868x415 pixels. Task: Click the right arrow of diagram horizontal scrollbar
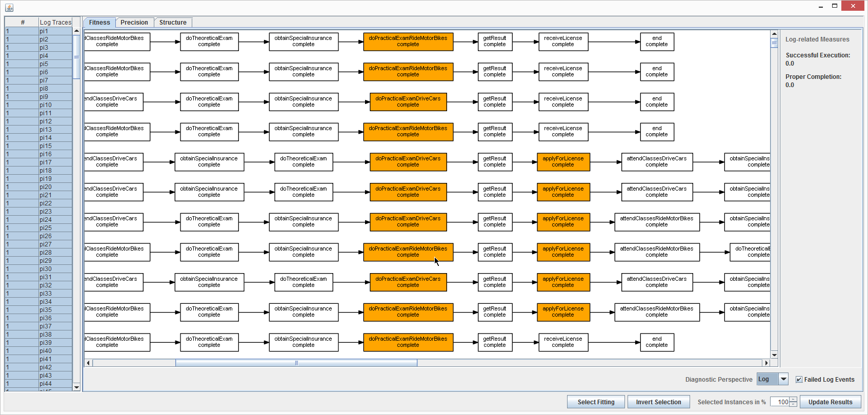[766, 363]
